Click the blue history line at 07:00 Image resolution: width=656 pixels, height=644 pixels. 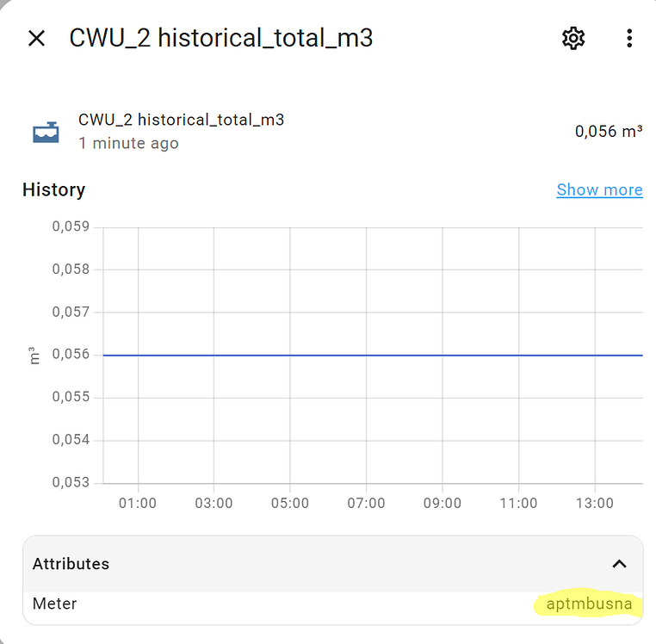pyautogui.click(x=366, y=356)
